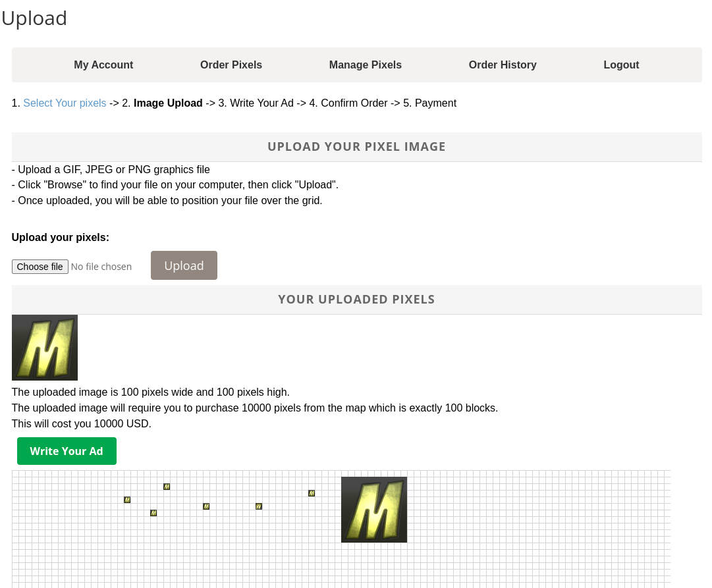The image size is (712, 588).
Task: View Order History
Action: (503, 65)
